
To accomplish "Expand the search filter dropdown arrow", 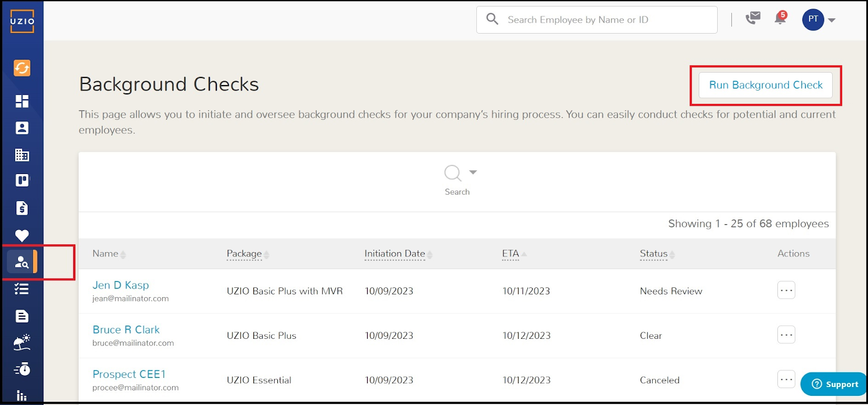I will pyautogui.click(x=473, y=172).
